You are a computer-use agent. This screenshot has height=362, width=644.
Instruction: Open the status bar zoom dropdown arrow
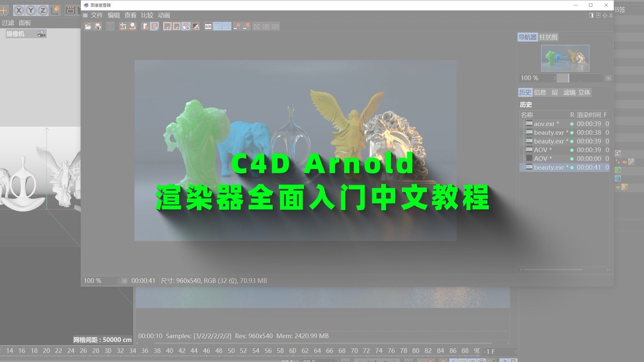tap(124, 281)
